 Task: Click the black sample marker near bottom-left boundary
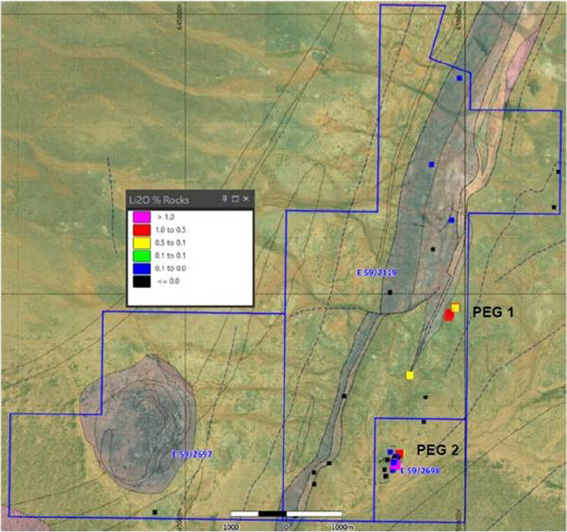(155, 512)
